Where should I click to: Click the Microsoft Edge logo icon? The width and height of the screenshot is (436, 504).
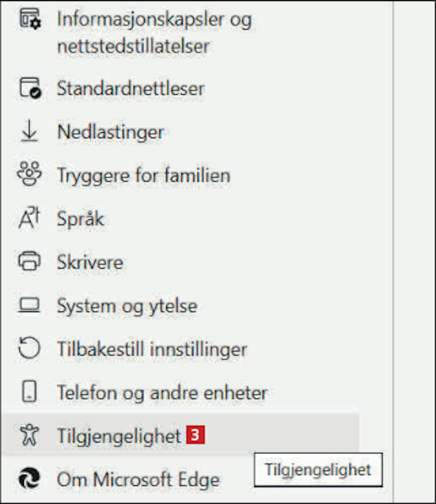29,478
